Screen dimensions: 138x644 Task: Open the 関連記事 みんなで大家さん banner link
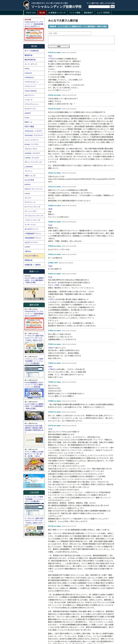pyautogui.click(x=78, y=26)
